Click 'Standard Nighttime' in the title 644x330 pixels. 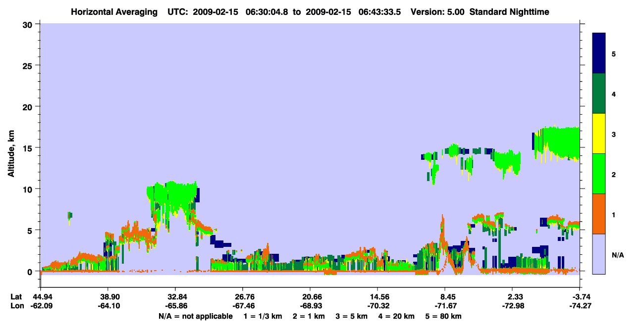point(509,11)
